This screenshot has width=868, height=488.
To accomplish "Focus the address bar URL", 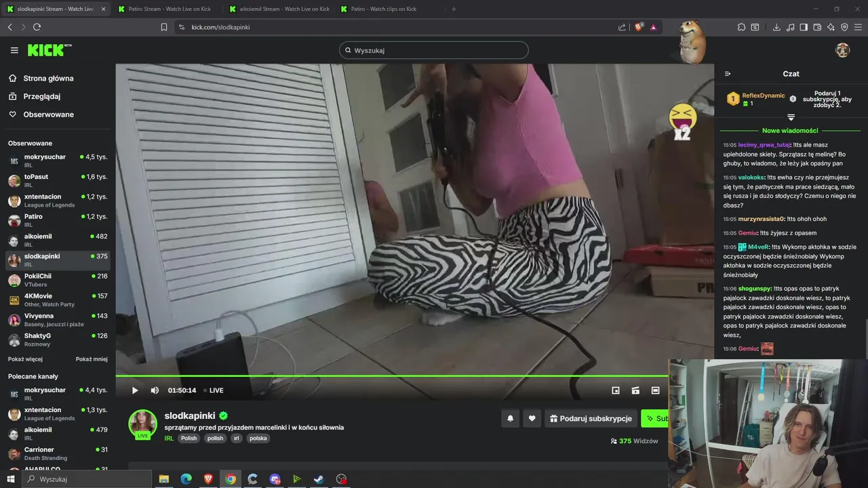I will tap(220, 27).
